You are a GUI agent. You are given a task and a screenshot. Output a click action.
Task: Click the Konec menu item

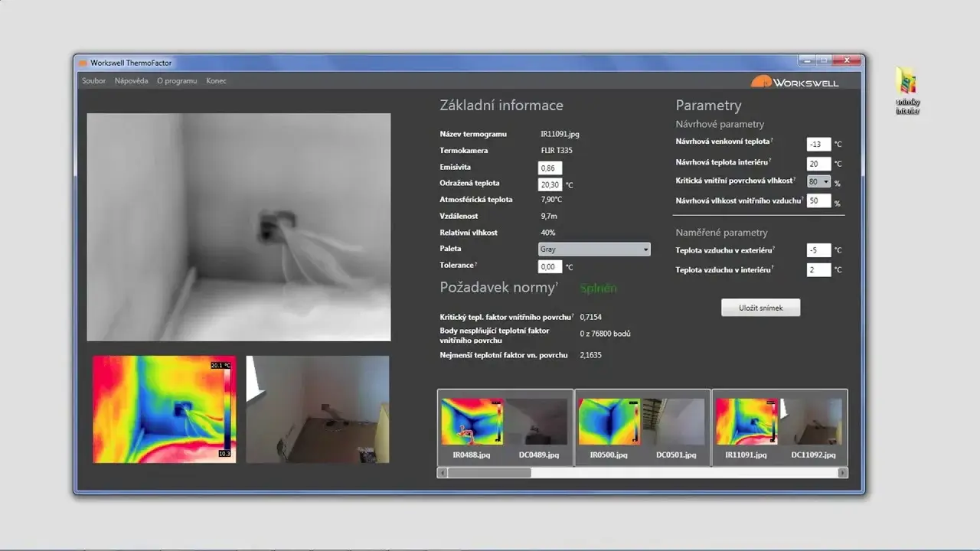[x=216, y=80]
